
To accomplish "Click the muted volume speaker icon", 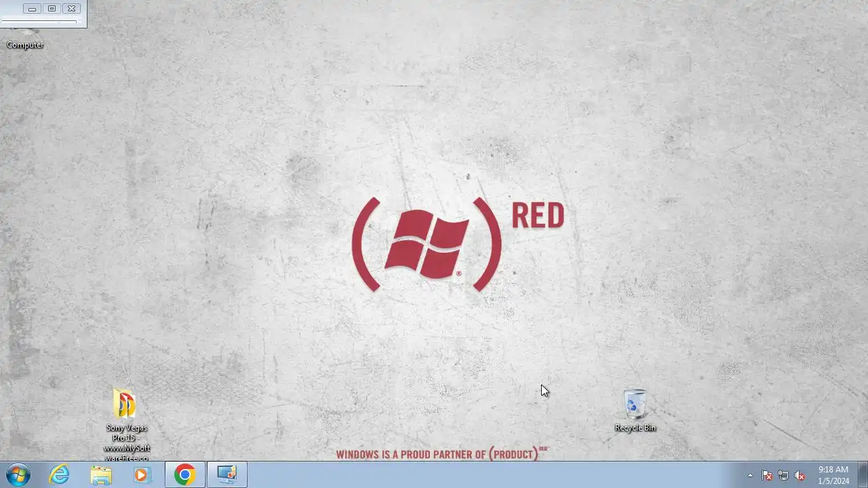I will click(x=800, y=475).
